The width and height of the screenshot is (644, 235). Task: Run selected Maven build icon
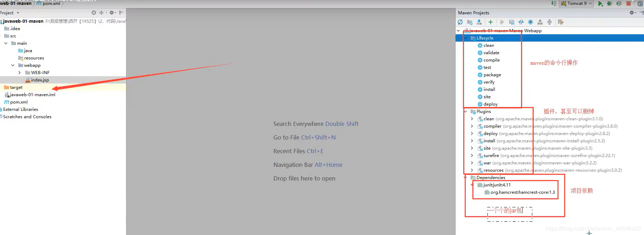502,22
